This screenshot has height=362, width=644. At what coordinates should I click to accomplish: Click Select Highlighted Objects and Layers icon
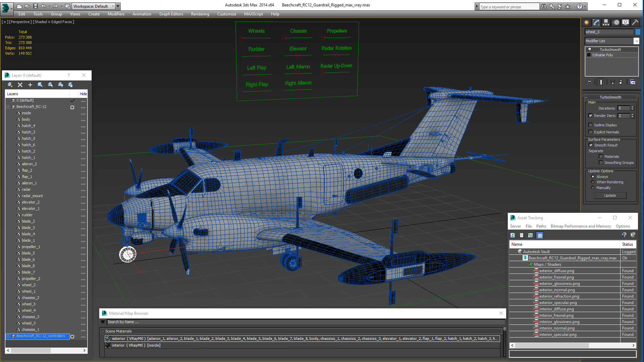coord(40,85)
